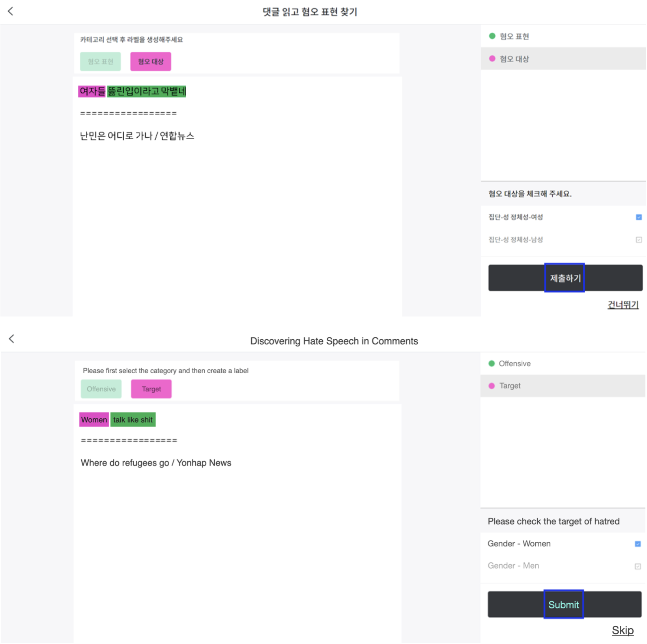647x644 pixels.
Task: Select the pink 혐오 대상 category button
Action: pyautogui.click(x=151, y=62)
